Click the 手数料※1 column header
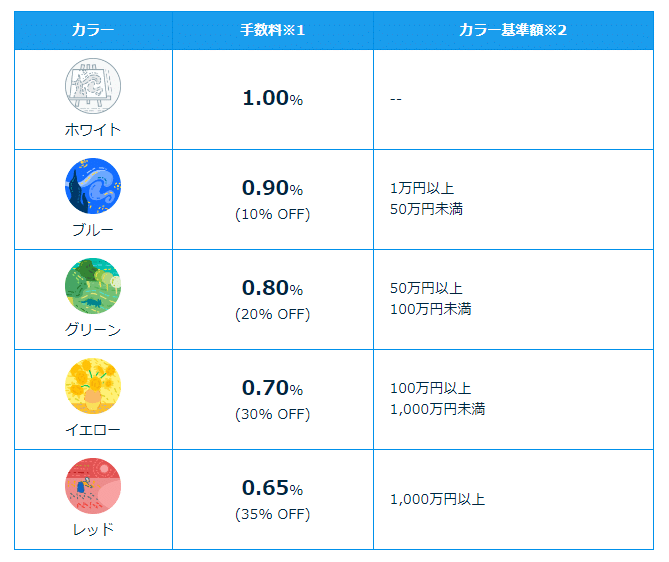Viewport: 669px width, 562px height. point(273,30)
